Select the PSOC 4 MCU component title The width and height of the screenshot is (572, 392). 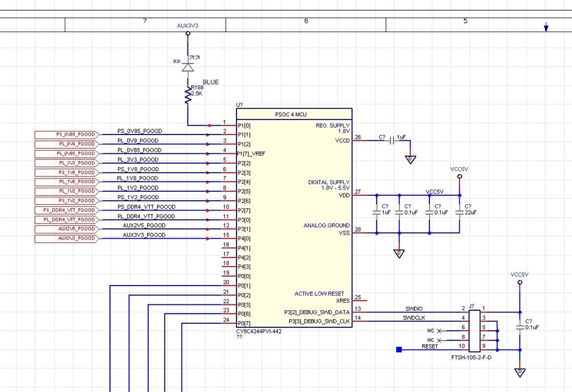291,114
